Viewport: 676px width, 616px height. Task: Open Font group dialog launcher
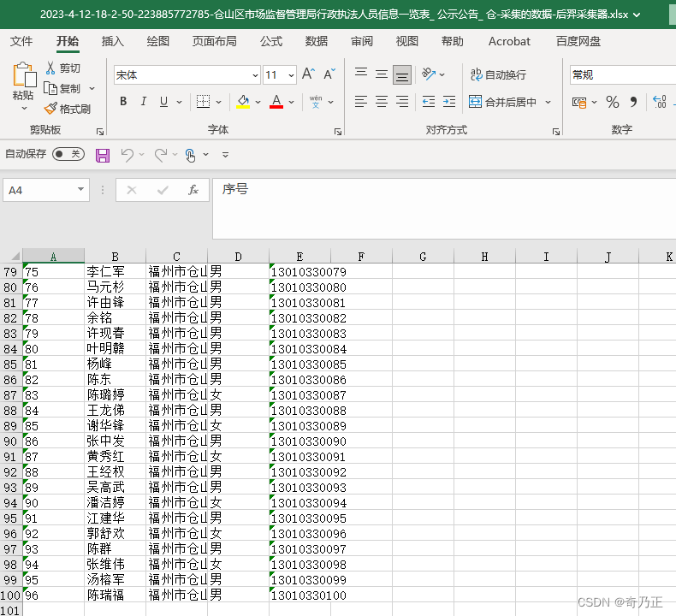(x=337, y=132)
